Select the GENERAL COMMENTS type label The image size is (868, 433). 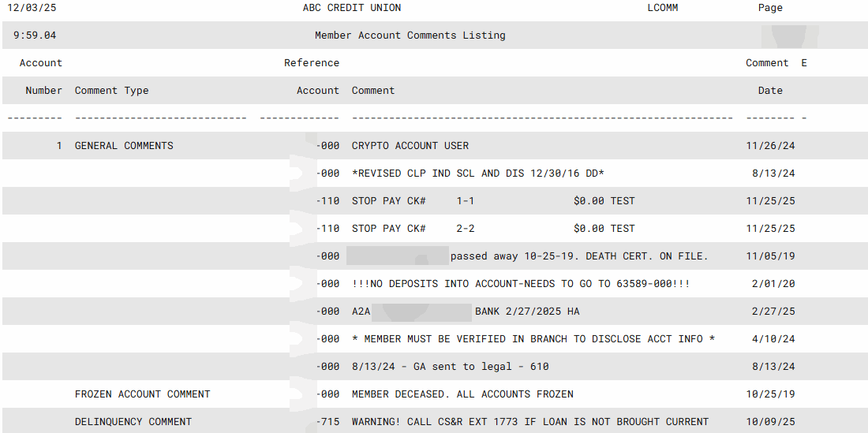point(124,146)
